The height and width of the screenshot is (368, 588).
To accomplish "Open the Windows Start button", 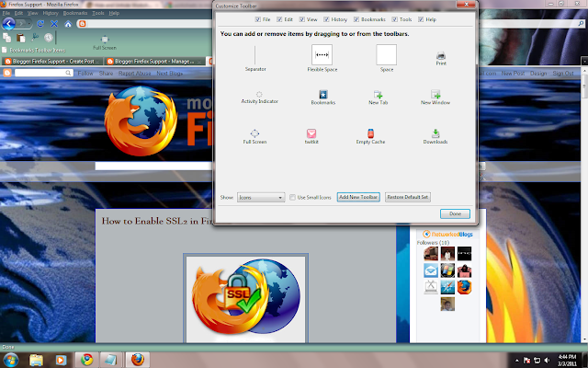I will tap(10, 360).
